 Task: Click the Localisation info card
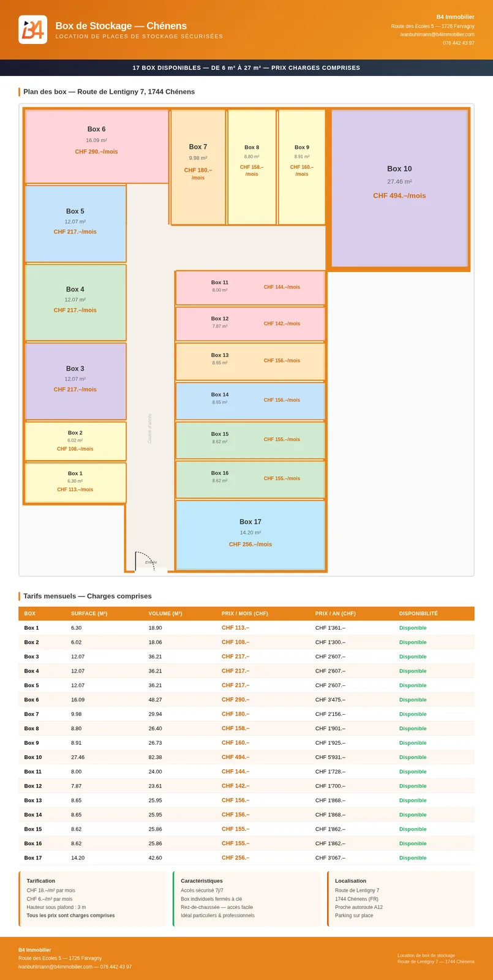(401, 899)
